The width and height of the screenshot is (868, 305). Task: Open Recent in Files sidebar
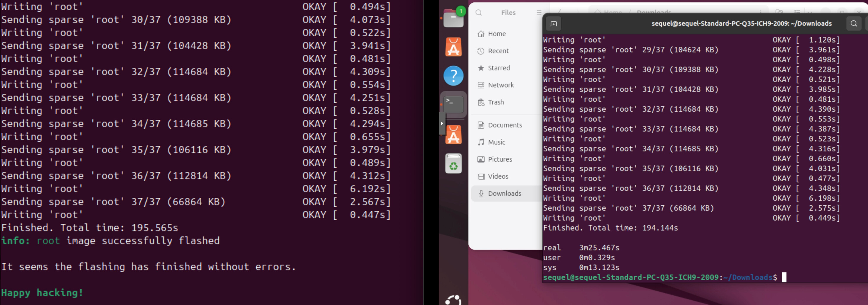click(498, 51)
